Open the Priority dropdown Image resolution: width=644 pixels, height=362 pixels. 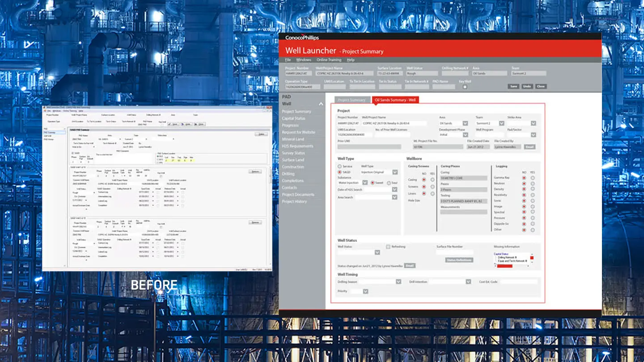click(365, 291)
